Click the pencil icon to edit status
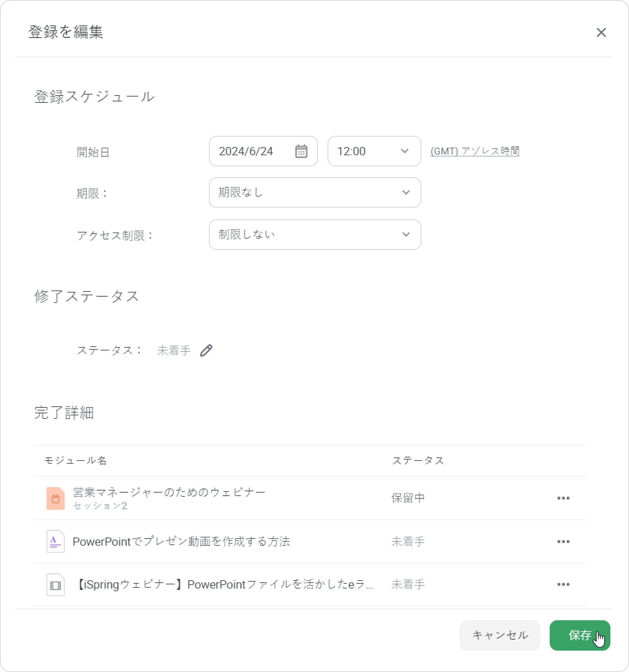The height and width of the screenshot is (672, 629). coord(206,350)
